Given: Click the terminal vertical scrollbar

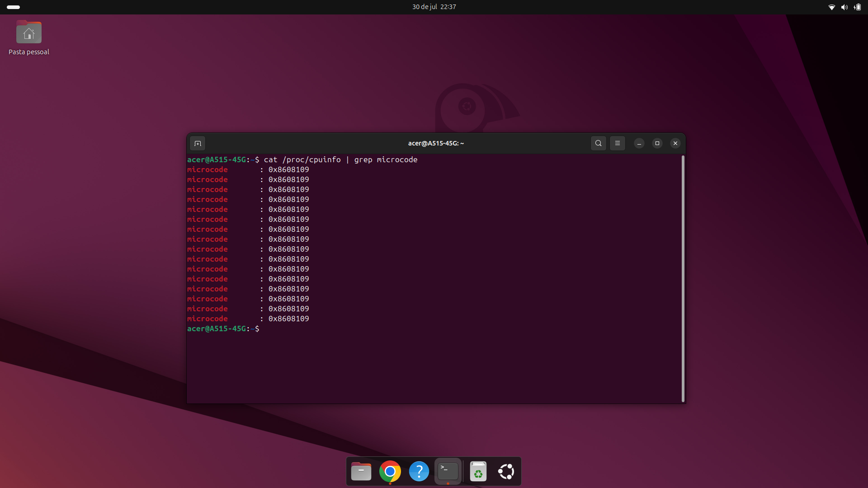Looking at the screenshot, I should point(683,278).
